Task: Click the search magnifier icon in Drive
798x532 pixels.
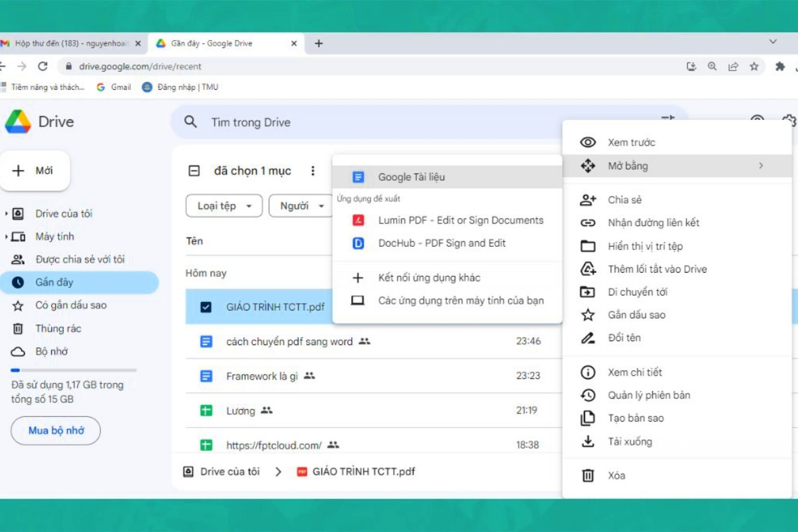Action: click(191, 122)
